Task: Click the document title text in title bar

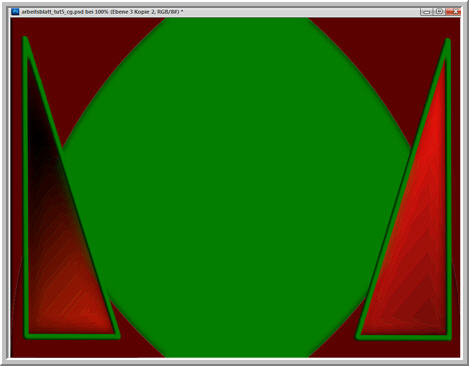Action: 102,12
